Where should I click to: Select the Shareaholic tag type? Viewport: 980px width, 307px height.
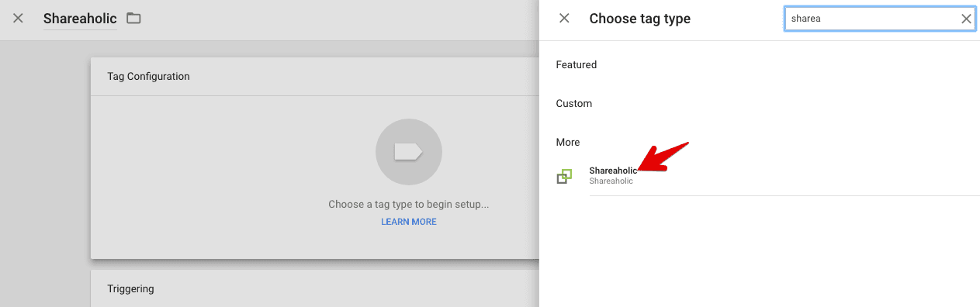[x=767, y=176]
